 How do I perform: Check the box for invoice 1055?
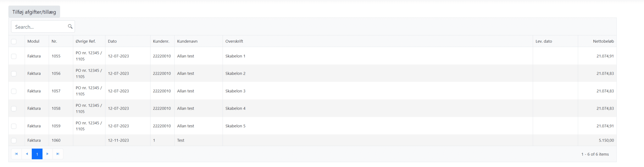coord(14,56)
